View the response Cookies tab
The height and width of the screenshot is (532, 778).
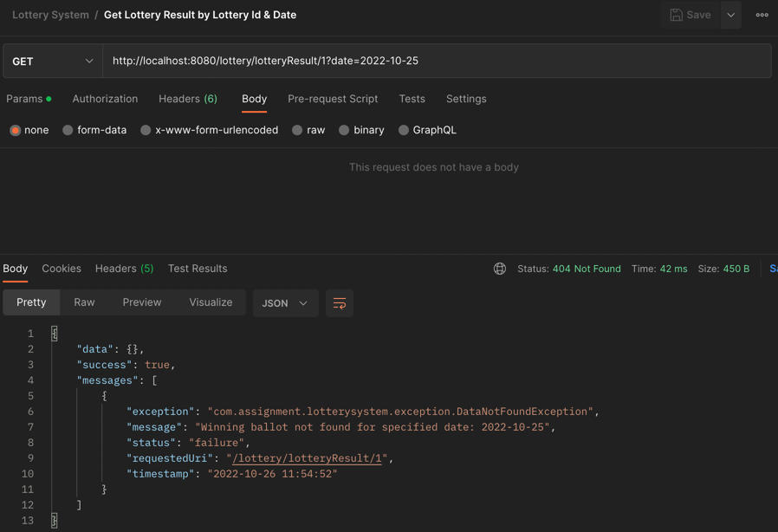[61, 269]
